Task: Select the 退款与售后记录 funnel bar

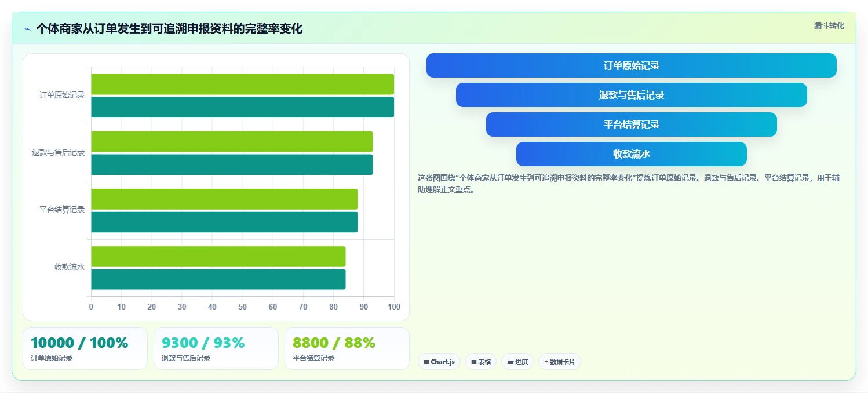Action: [632, 95]
